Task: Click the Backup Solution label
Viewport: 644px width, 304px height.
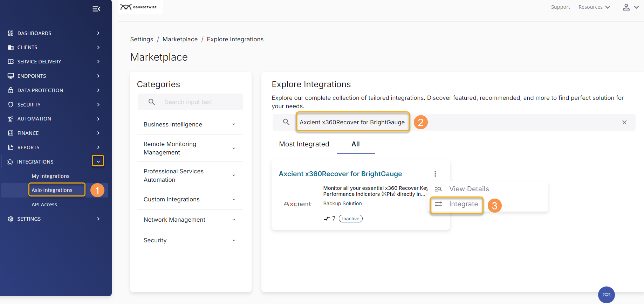Action: (342, 203)
